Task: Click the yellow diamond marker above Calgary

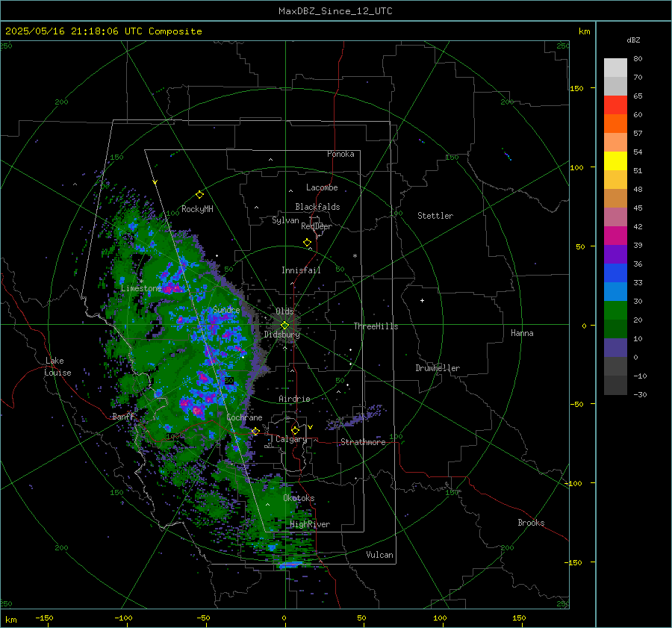Action: (295, 430)
